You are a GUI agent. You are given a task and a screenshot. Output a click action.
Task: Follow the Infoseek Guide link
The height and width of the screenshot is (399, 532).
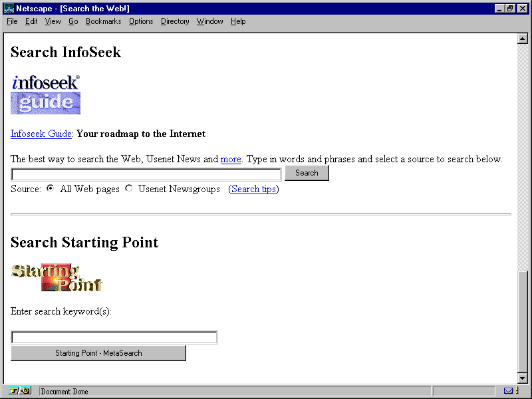[x=41, y=134]
